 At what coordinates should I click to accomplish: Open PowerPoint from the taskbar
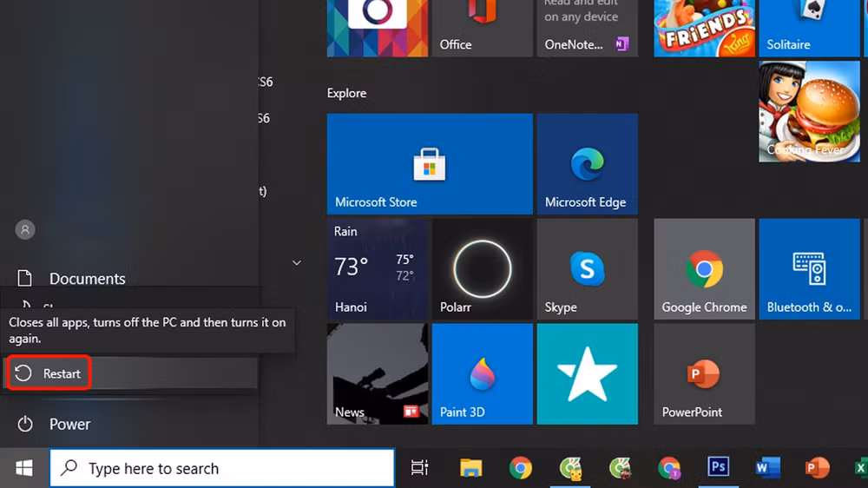817,469
